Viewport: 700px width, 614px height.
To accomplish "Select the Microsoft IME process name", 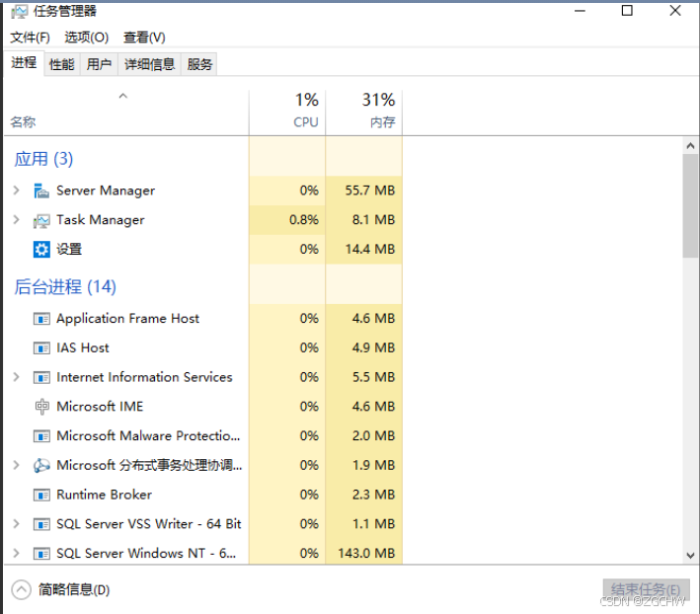I will click(100, 407).
